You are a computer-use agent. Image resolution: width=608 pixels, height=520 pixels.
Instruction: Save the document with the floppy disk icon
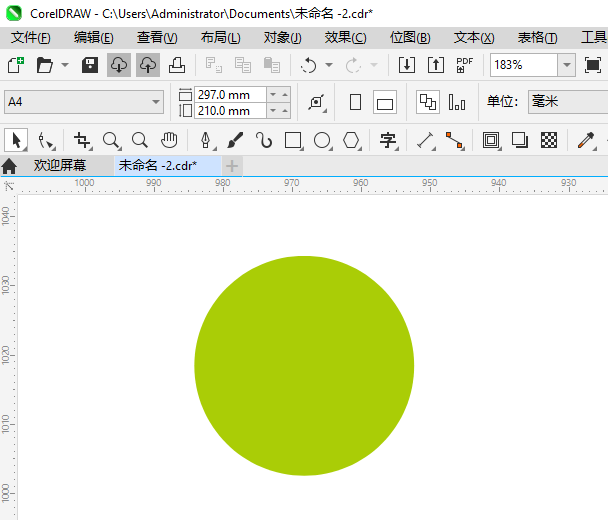[x=90, y=65]
